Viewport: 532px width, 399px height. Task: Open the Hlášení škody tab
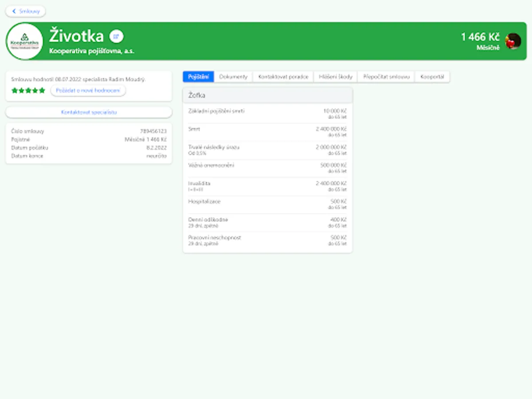[336, 77]
